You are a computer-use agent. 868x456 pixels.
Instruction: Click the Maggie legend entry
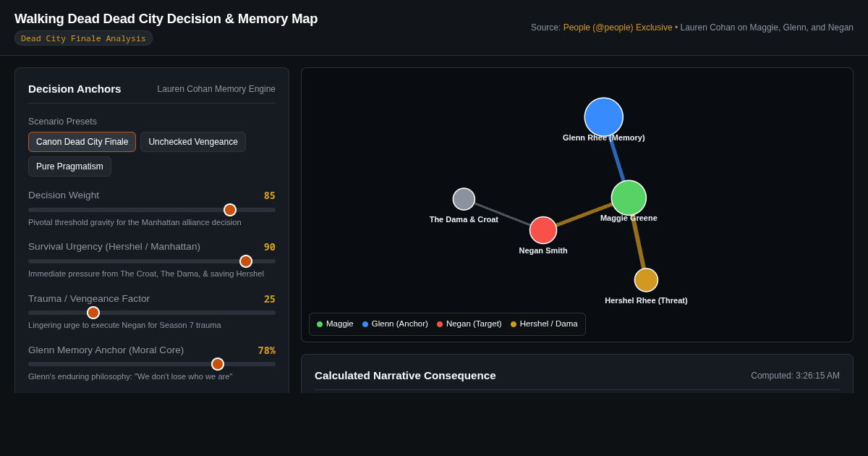[335, 324]
